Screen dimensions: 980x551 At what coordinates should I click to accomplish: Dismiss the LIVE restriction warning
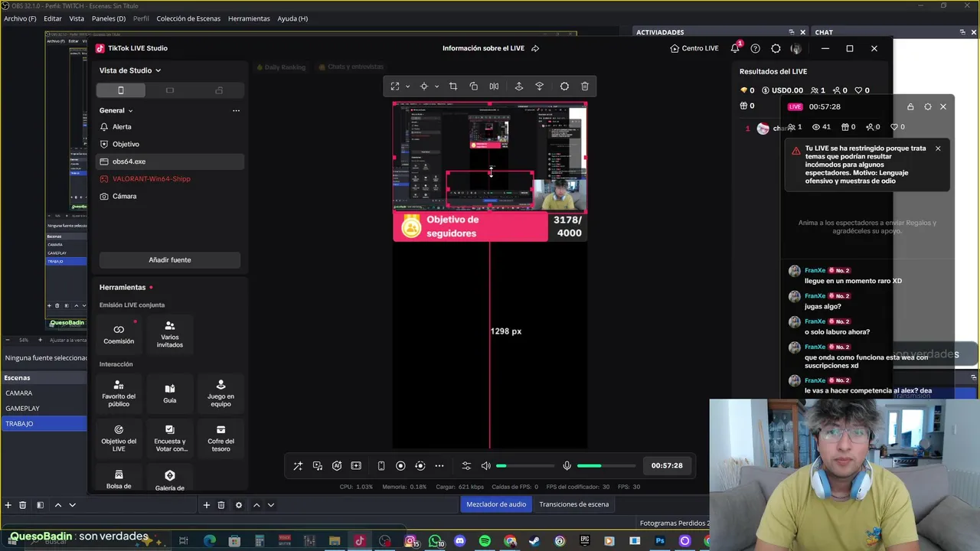coord(938,148)
